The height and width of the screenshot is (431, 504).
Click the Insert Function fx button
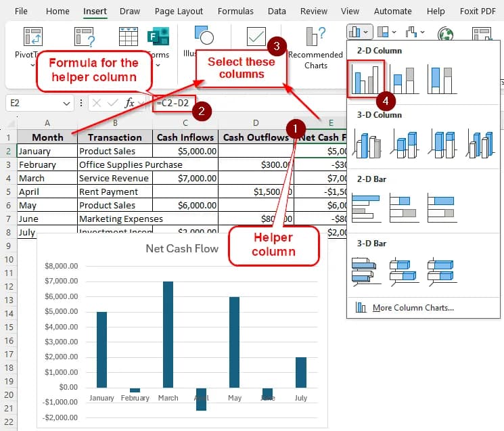[129, 103]
